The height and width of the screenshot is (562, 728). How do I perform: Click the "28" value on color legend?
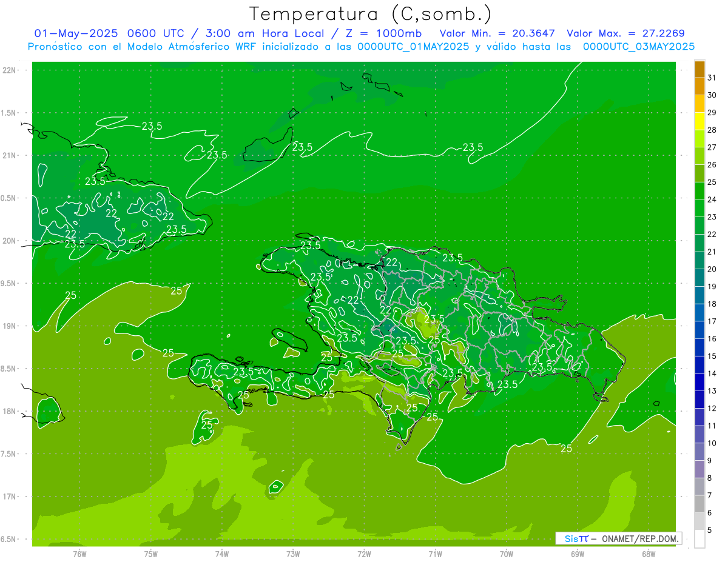point(712,130)
